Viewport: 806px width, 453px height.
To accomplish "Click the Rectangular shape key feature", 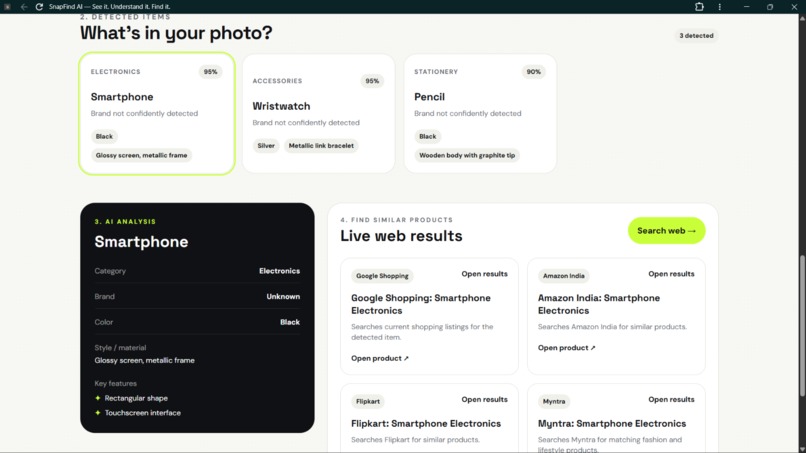I will pyautogui.click(x=136, y=398).
